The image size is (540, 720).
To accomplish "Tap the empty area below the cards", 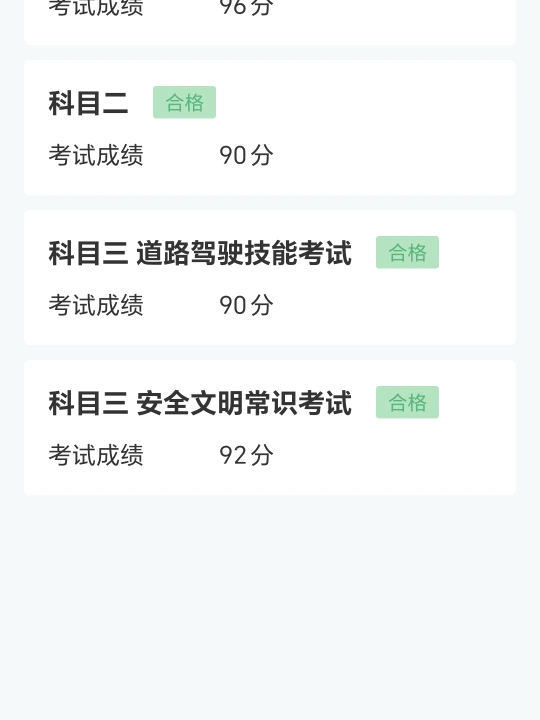I will point(270,606).
